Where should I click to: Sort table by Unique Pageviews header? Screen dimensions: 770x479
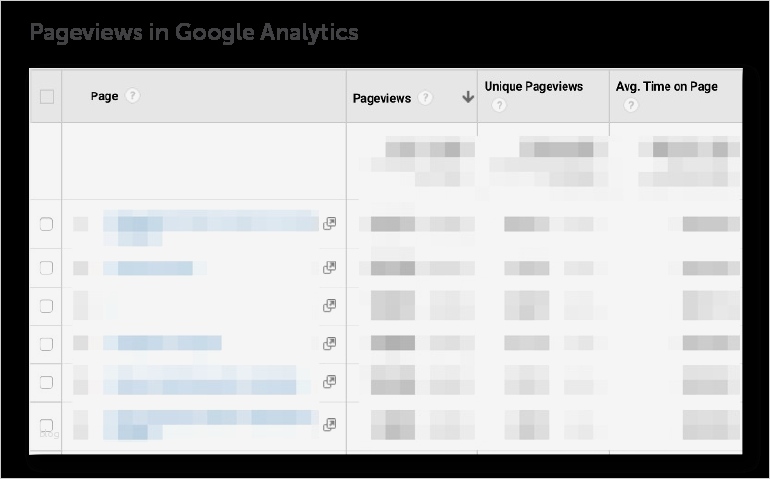[x=533, y=87]
